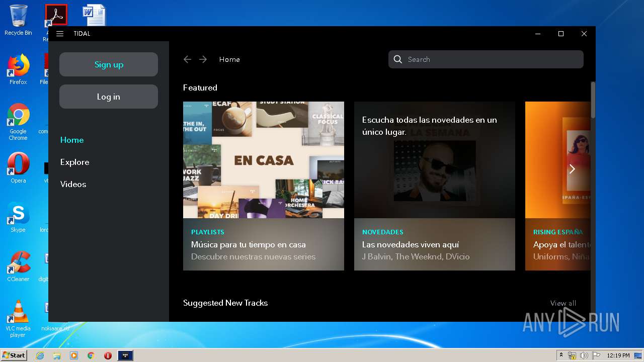644x362 pixels.
Task: Click the Action Center flag icon
Action: pos(596,355)
